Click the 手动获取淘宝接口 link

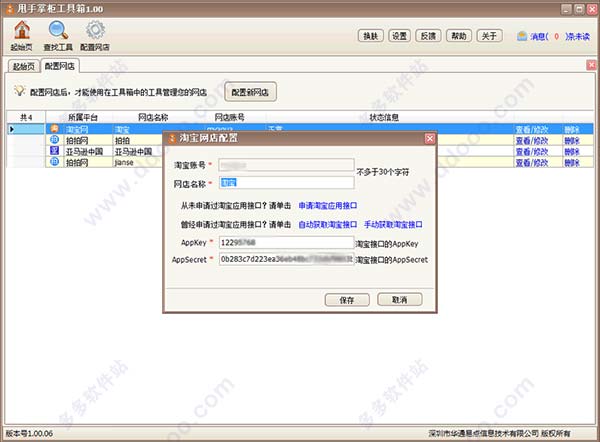pyautogui.click(x=393, y=225)
